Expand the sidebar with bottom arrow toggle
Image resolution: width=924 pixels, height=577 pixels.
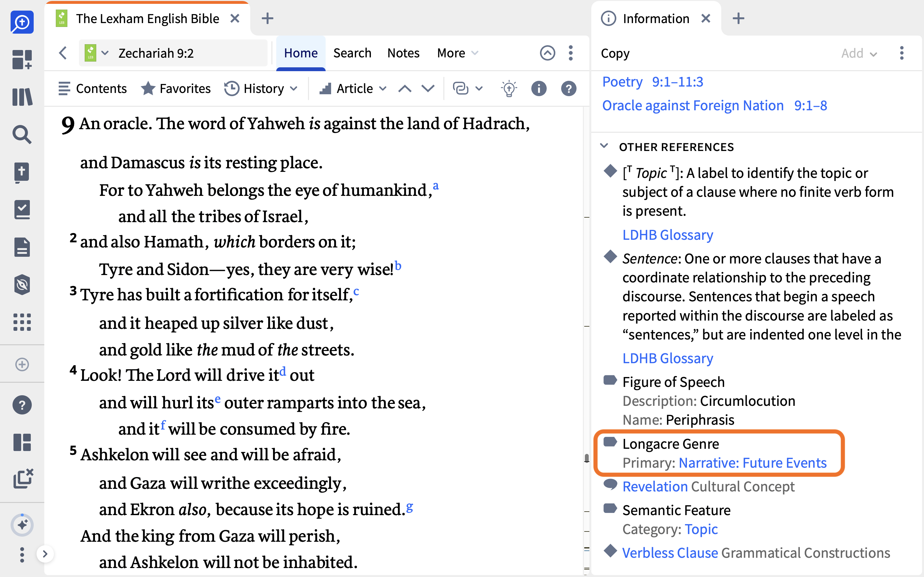tap(45, 554)
